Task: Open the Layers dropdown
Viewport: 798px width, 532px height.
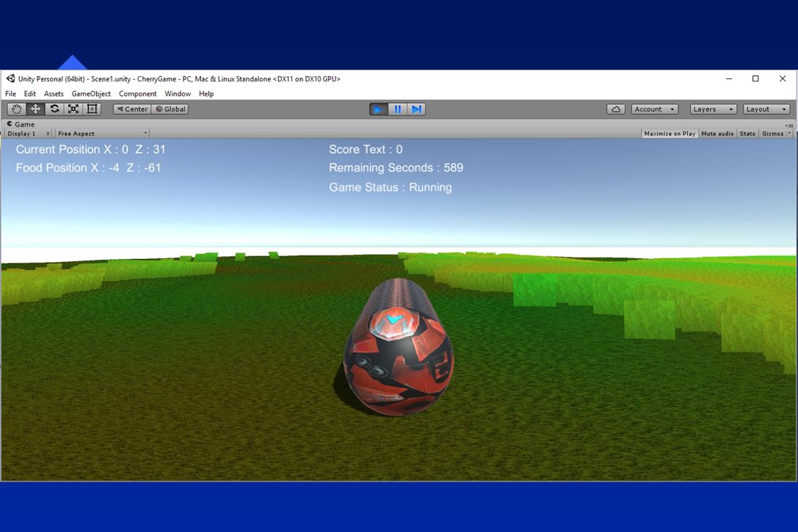Action: coord(713,109)
